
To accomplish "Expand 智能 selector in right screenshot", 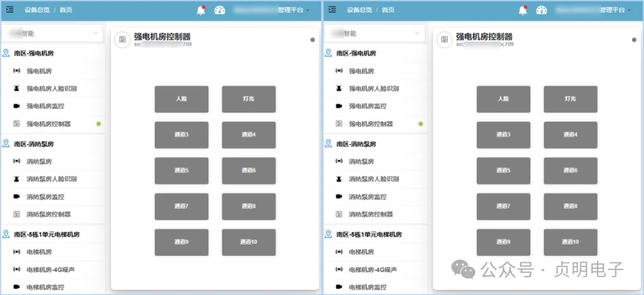I will coord(374,33).
